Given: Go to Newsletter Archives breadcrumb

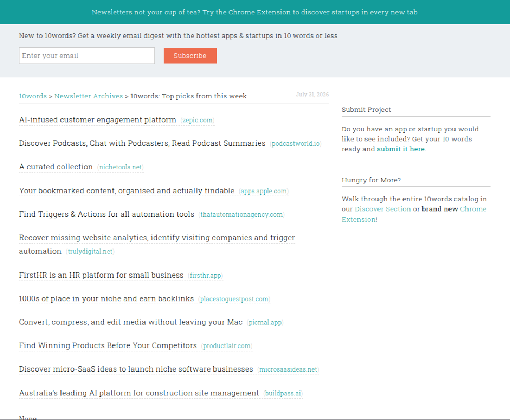Looking at the screenshot, I should pos(89,96).
